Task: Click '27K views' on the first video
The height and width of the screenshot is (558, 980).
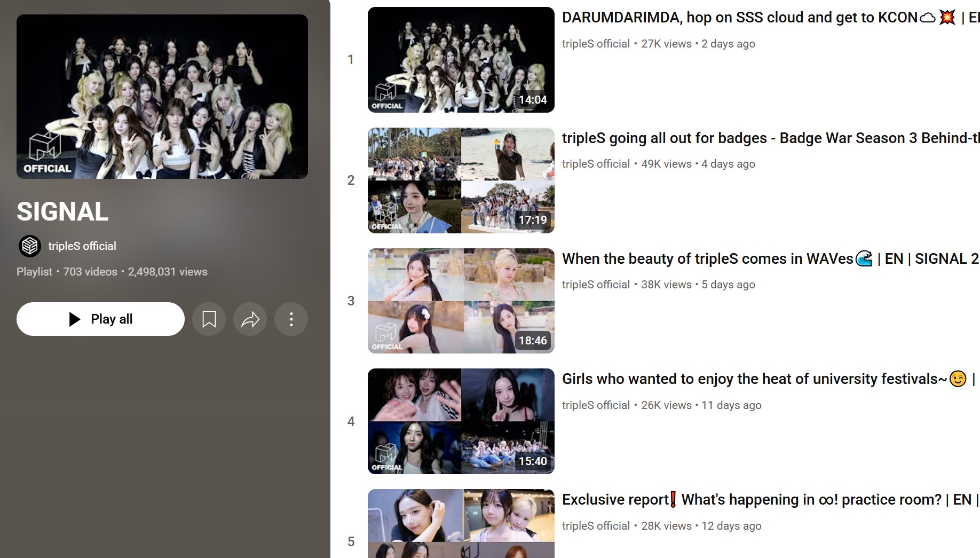Action: pyautogui.click(x=666, y=44)
